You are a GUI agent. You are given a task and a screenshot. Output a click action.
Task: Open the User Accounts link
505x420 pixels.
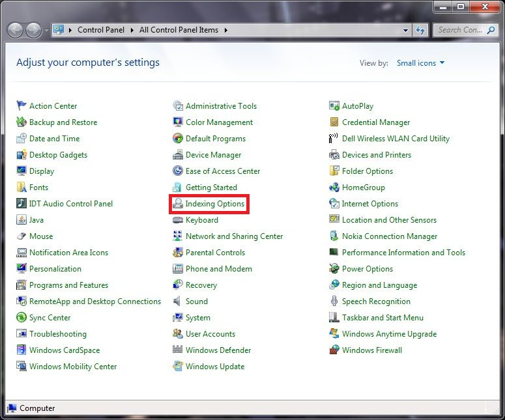(x=210, y=334)
